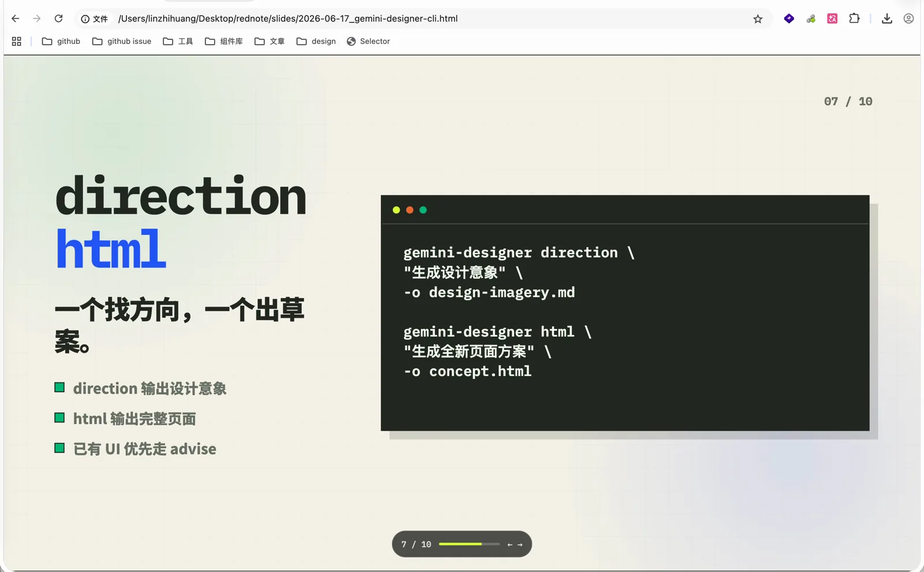924x572 pixels.
Task: Bookmark this page with the star icon
Action: (758, 19)
